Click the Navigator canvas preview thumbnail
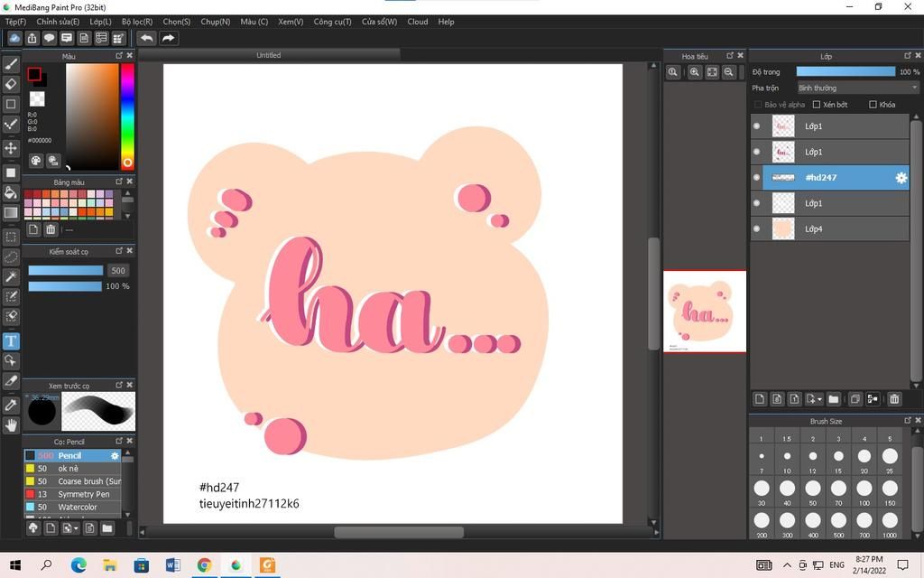Viewport: 924px width, 578px height. 705,312
